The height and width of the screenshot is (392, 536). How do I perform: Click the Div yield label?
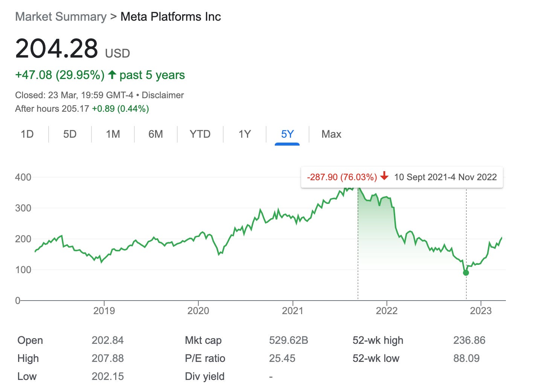coord(204,377)
